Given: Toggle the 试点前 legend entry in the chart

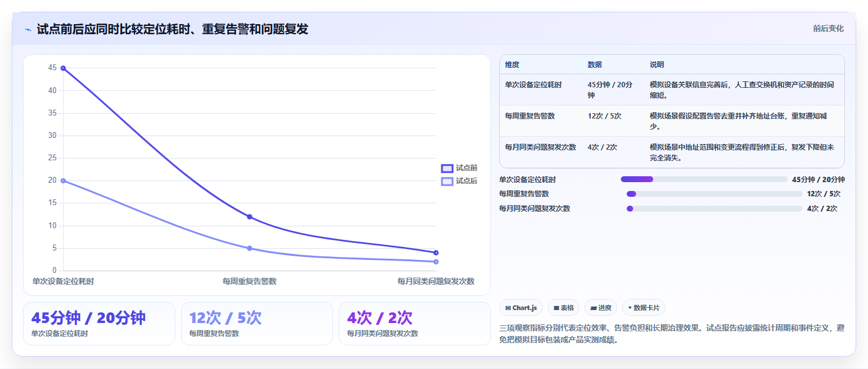Looking at the screenshot, I should point(460,168).
